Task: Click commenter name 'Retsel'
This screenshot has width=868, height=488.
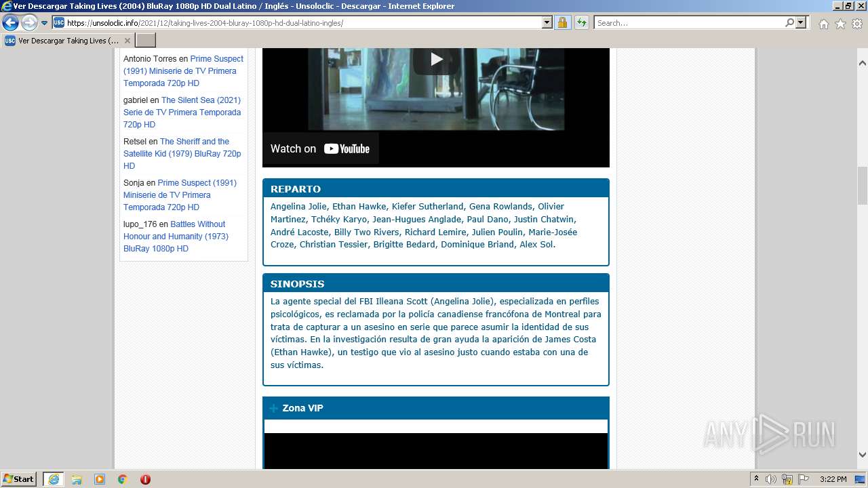Action: [135, 142]
